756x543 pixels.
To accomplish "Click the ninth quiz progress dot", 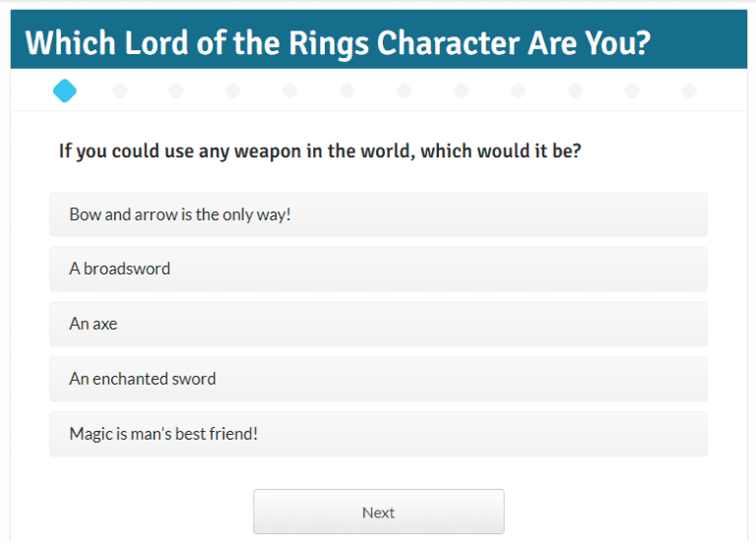I will tap(519, 91).
